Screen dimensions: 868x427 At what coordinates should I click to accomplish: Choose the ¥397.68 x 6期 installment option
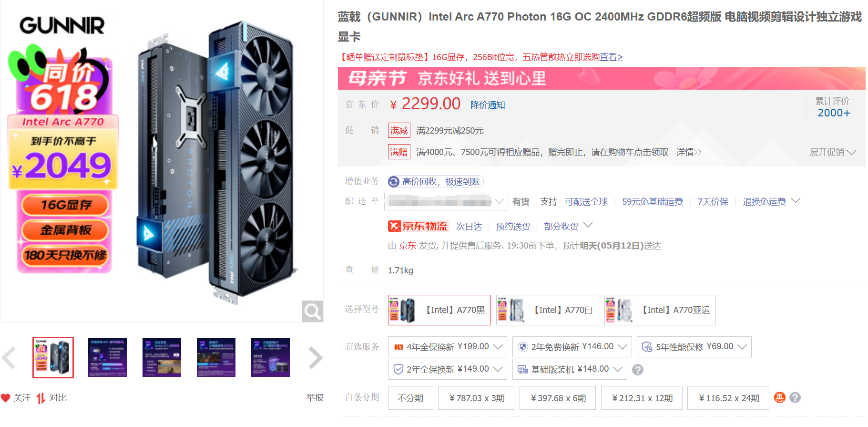click(558, 398)
